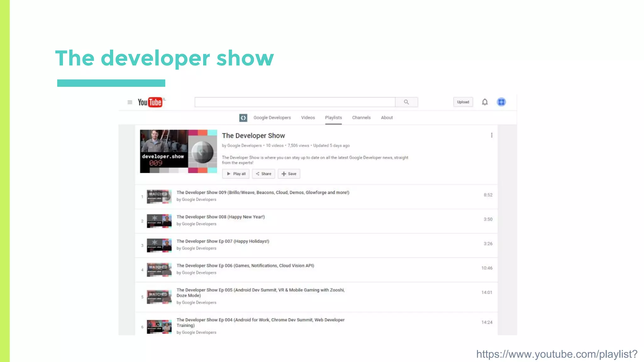This screenshot has height=362, width=644.
Task: Click the 8:52 duration text
Action: 488,195
